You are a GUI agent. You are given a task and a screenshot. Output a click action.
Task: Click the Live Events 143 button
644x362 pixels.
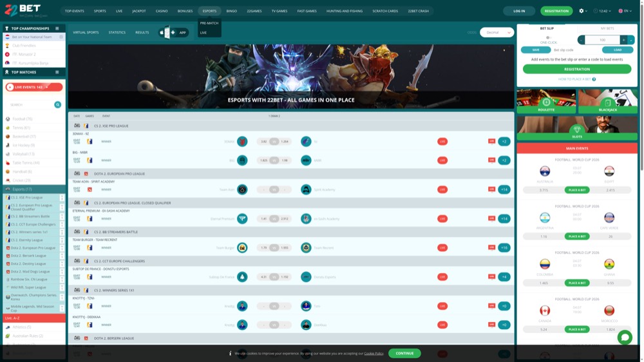point(34,87)
